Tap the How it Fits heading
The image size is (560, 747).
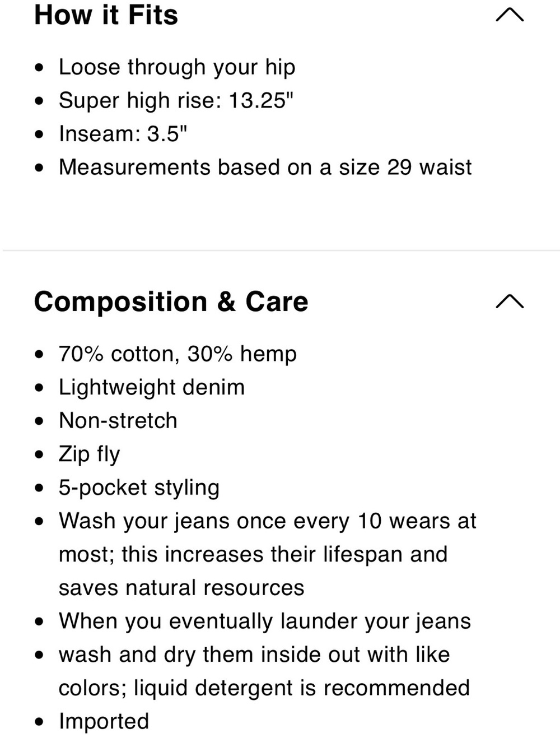coord(106,15)
